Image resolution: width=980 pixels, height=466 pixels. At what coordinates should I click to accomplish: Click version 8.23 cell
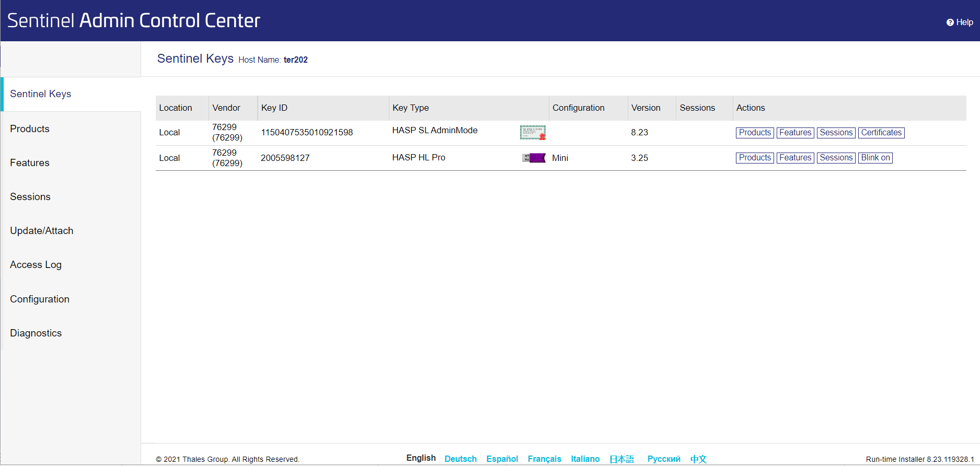tap(639, 133)
